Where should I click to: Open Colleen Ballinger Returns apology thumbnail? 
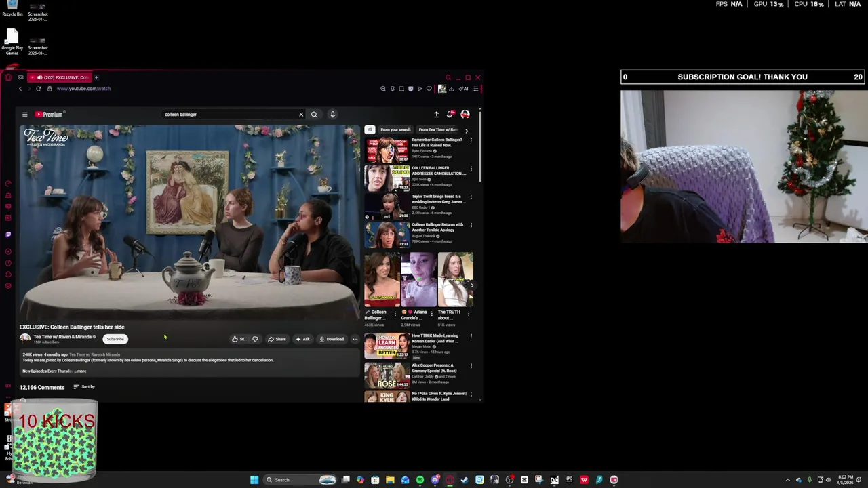coord(387,235)
